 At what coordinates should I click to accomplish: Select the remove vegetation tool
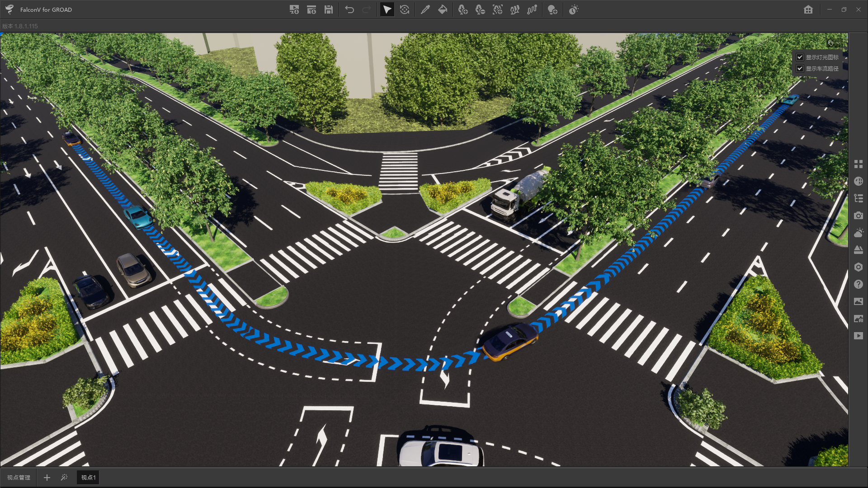(x=480, y=9)
